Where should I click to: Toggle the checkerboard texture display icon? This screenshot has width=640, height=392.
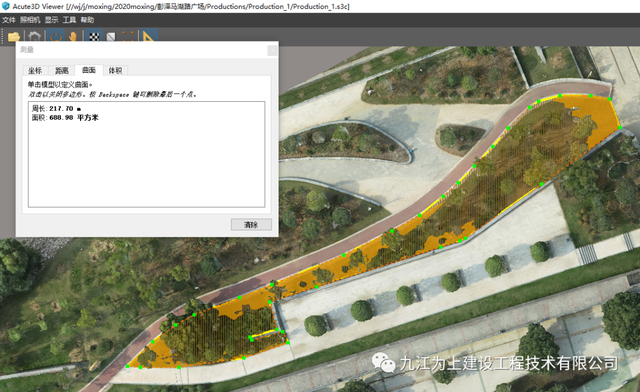tap(94, 37)
